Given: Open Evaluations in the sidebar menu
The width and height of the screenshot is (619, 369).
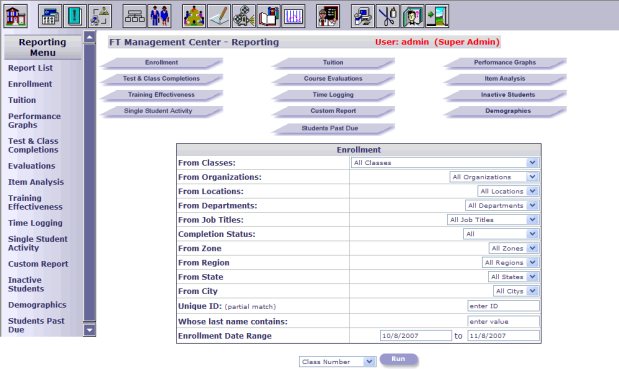Looking at the screenshot, I should (x=32, y=166).
